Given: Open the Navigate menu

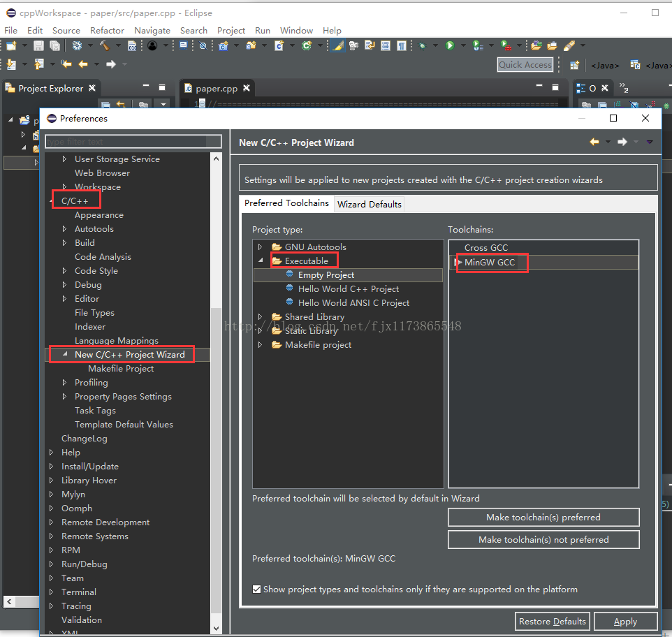Looking at the screenshot, I should pyautogui.click(x=152, y=30).
